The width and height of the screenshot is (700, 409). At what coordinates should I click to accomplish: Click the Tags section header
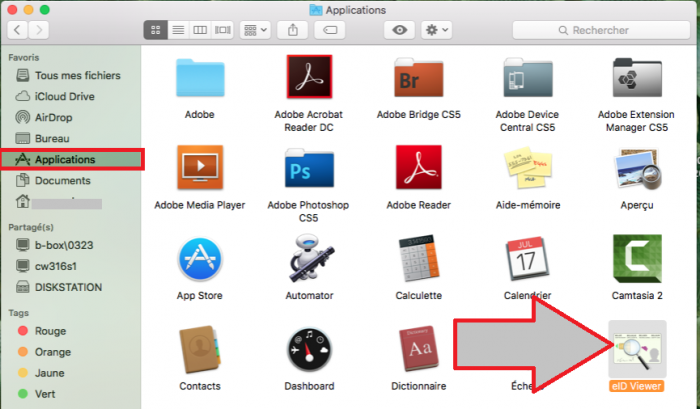pyautogui.click(x=18, y=313)
